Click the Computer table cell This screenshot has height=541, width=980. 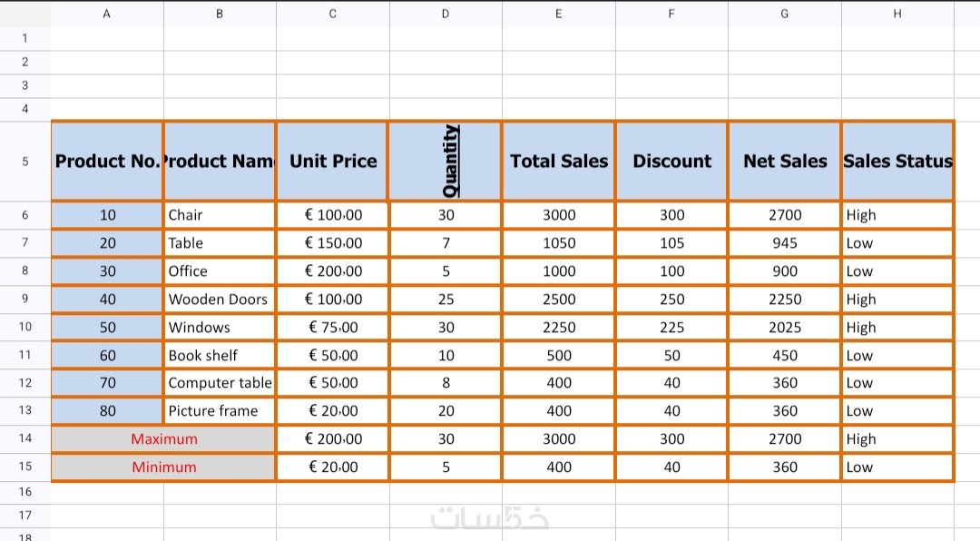point(220,383)
